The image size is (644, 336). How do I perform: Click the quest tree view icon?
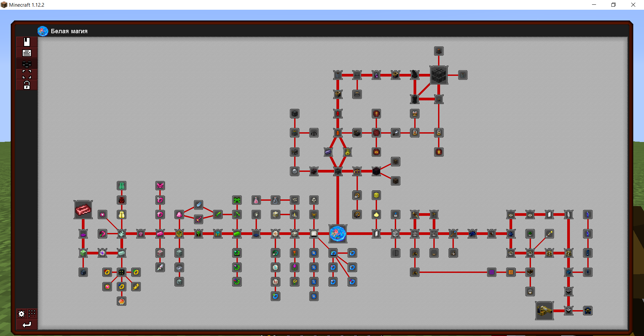click(27, 64)
